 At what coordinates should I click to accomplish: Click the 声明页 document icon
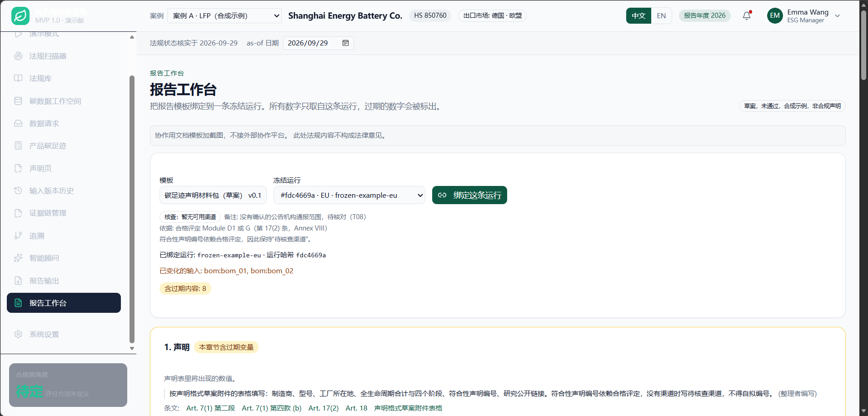(18, 168)
